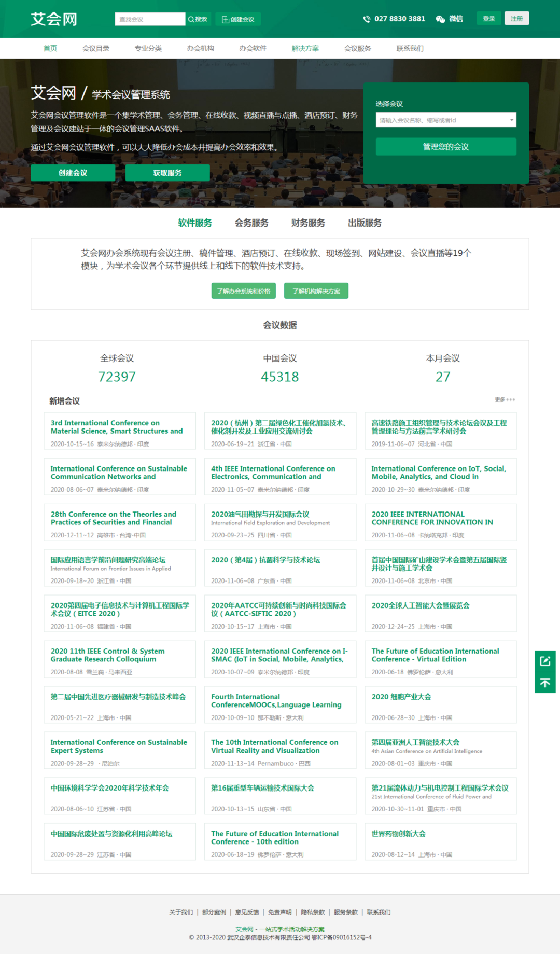
Task: Open the 2020全球人工智能大会暨展览会 link
Action: (421, 605)
